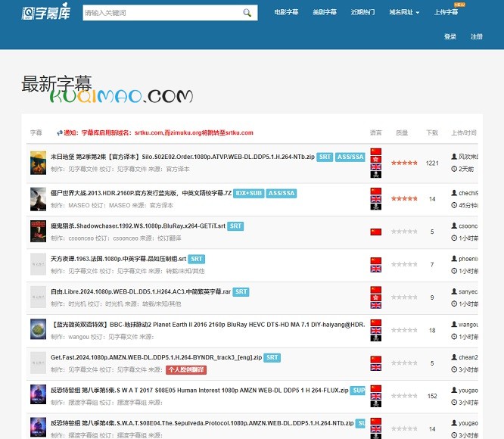Open the Shadowchaser poster thumbnail
The image size is (504, 439).
39,232
